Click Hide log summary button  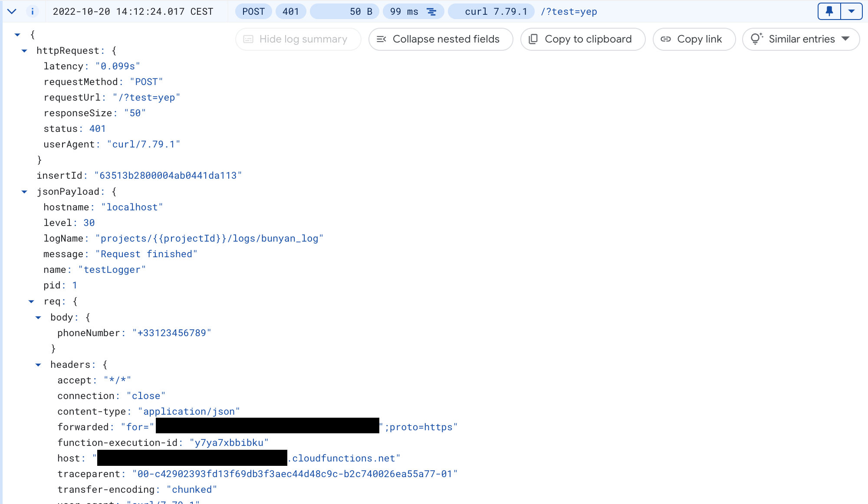(x=296, y=39)
